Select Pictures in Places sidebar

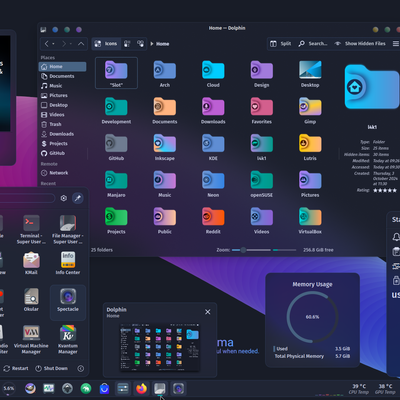pos(62,95)
